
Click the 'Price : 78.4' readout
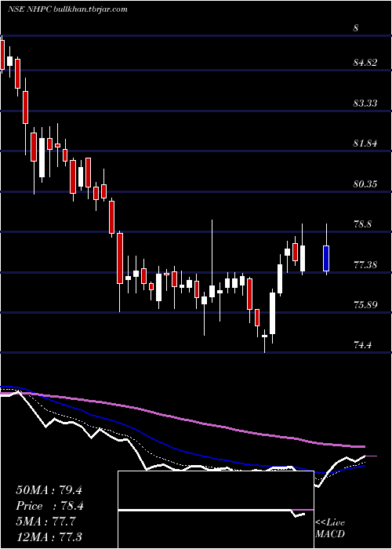(49, 506)
